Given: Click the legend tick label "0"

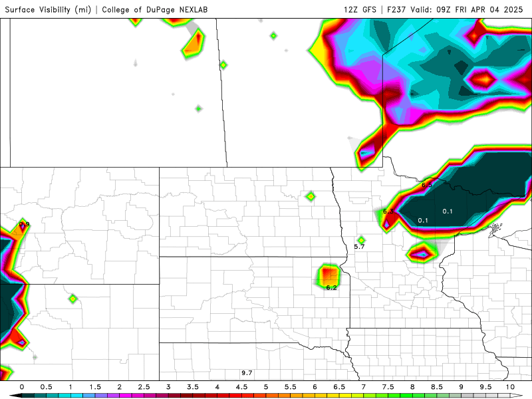Looking at the screenshot, I should [22, 387].
